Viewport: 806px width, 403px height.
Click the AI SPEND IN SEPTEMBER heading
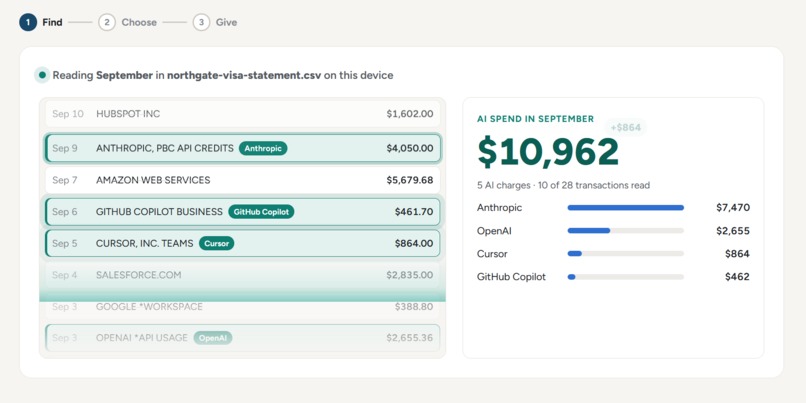pos(535,119)
